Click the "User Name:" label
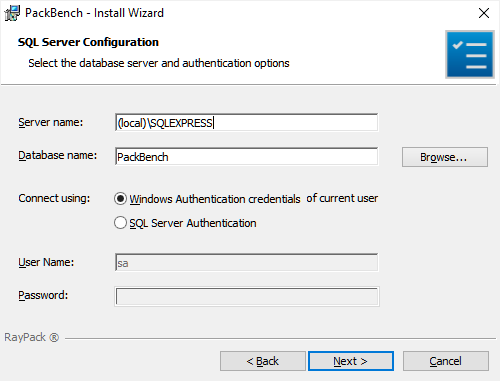 tap(46, 262)
